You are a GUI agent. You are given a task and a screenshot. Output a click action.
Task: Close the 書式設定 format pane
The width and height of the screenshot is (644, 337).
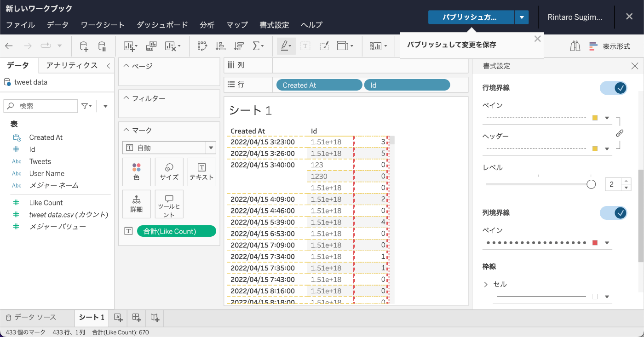click(x=635, y=66)
